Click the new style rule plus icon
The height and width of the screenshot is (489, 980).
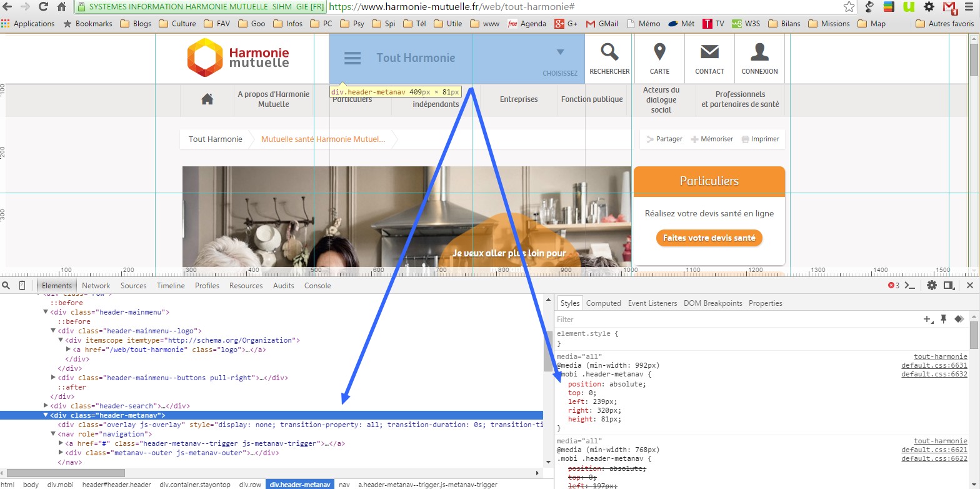pos(929,320)
